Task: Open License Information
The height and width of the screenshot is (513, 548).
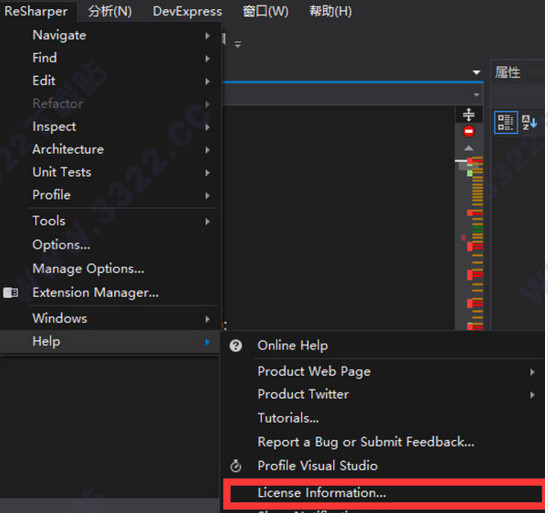Action: [384, 493]
